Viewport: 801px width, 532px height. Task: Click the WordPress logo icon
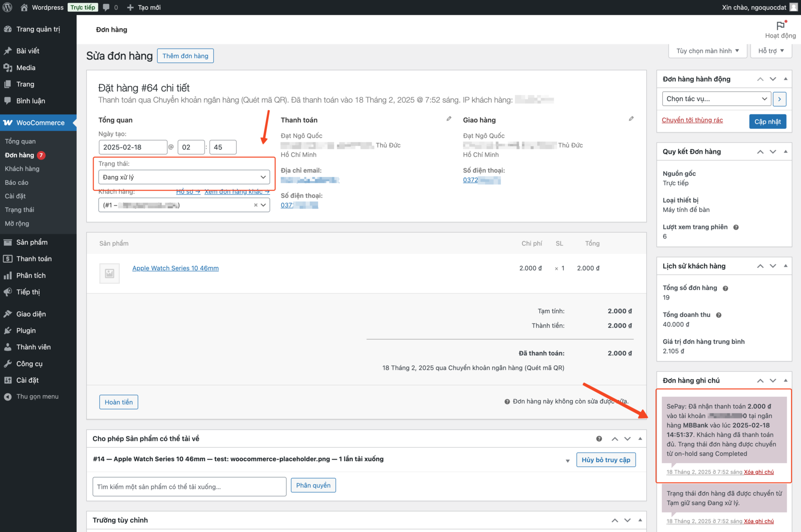point(7,7)
